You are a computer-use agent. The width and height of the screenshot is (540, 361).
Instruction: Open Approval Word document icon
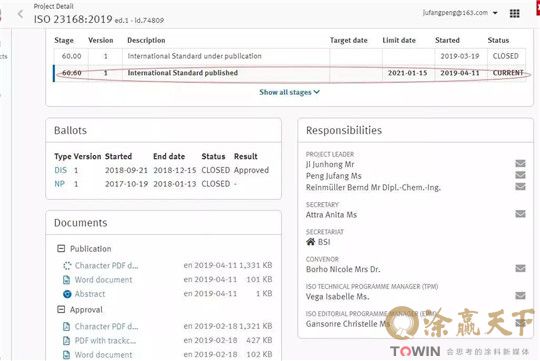pyautogui.click(x=67, y=355)
